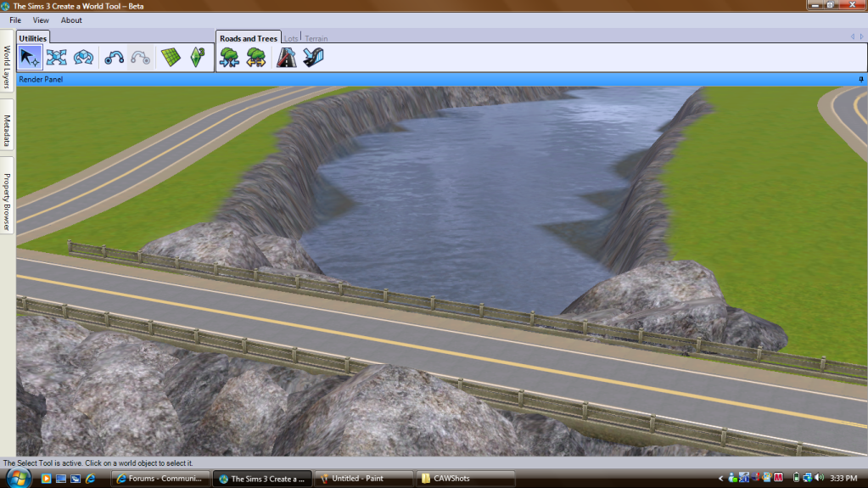Open Windows Media Player quick launch icon
The width and height of the screenshot is (868, 488).
pos(46,479)
